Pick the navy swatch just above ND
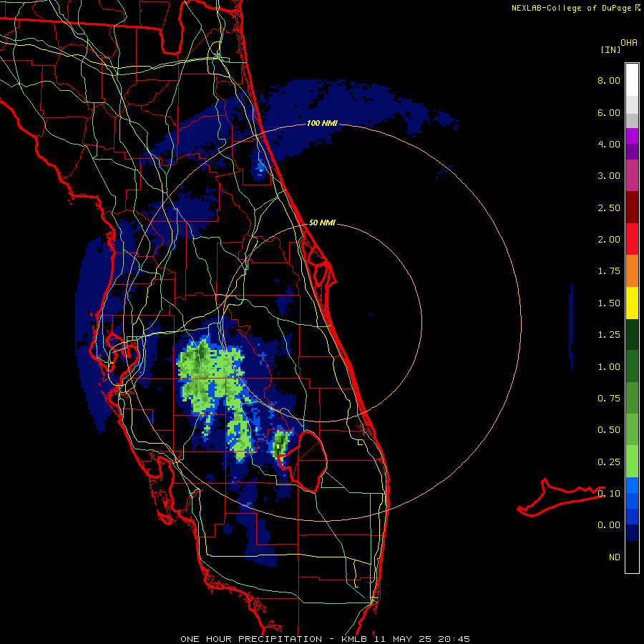The image size is (644, 644). (632, 532)
